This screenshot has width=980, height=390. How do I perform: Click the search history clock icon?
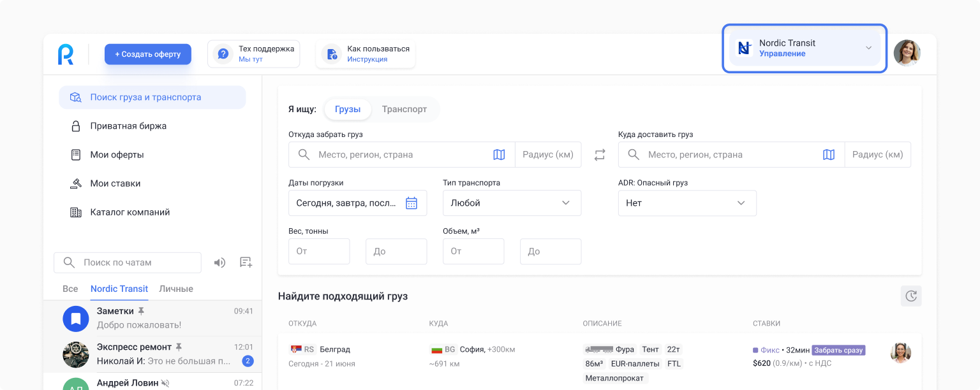pyautogui.click(x=911, y=296)
